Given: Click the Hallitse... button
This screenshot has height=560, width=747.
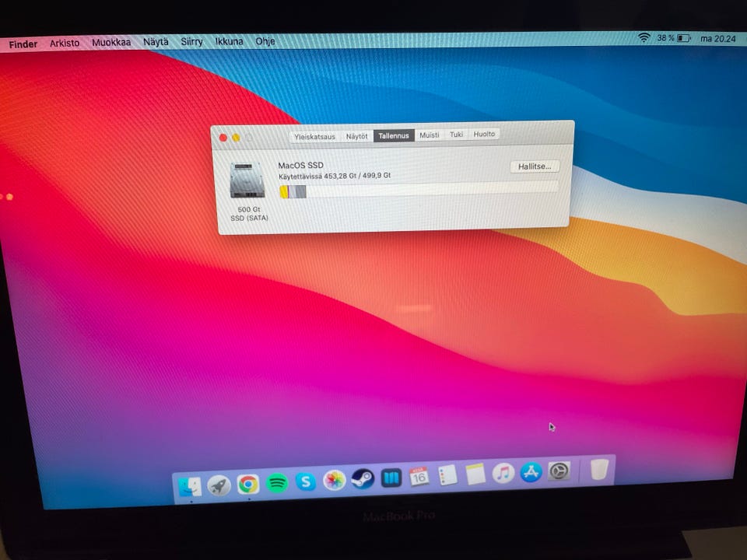Looking at the screenshot, I should coord(535,166).
